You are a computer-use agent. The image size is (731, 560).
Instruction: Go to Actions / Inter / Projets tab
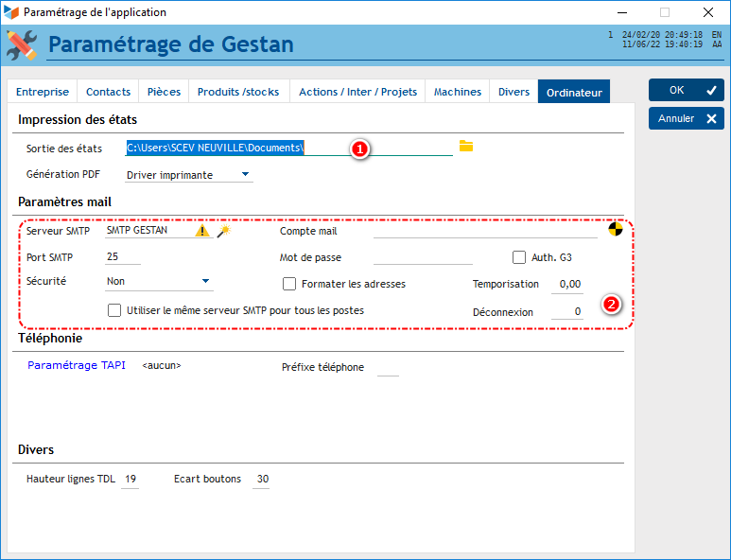point(357,92)
